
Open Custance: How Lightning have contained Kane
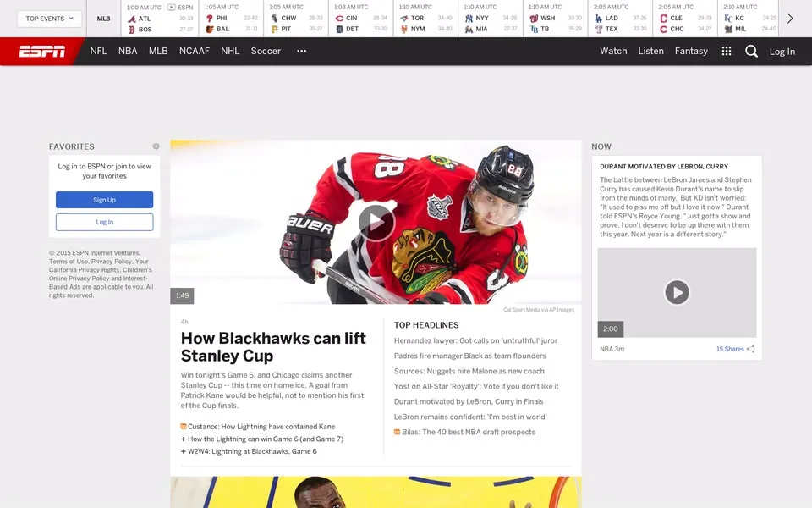[x=261, y=427]
